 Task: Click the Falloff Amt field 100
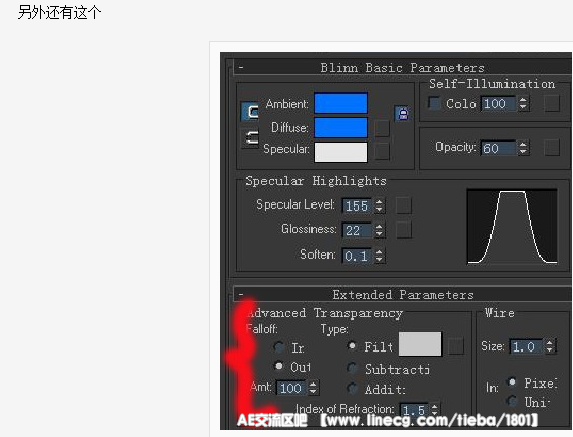click(292, 388)
